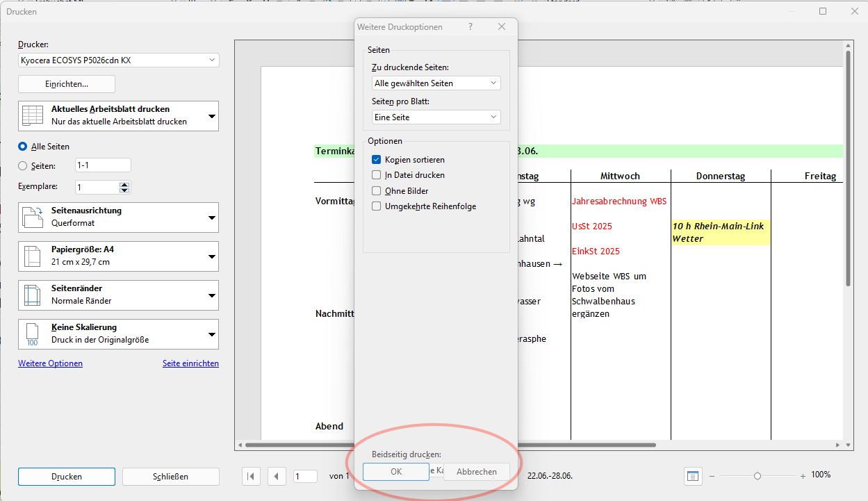
Task: Click the current page number field
Action: point(306,476)
